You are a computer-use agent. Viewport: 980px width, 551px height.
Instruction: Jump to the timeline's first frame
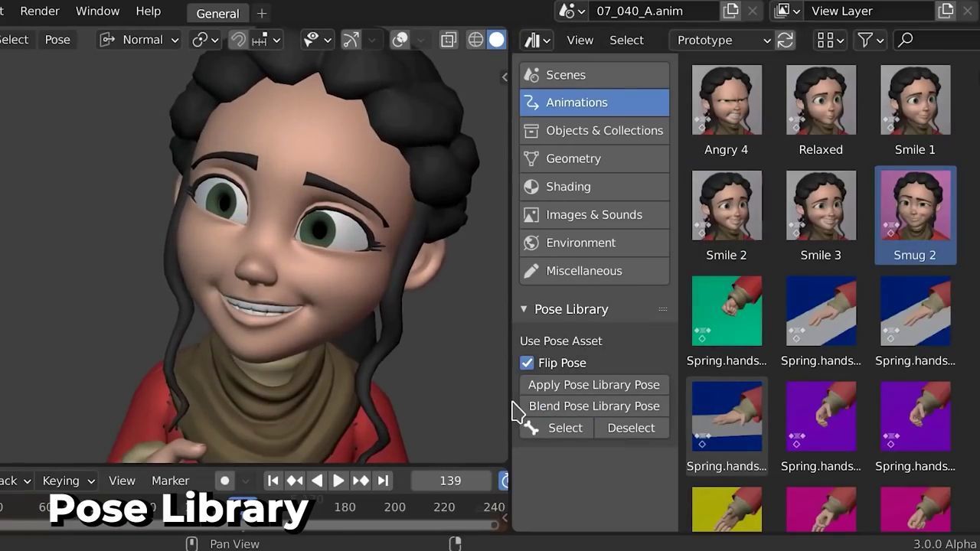[273, 481]
